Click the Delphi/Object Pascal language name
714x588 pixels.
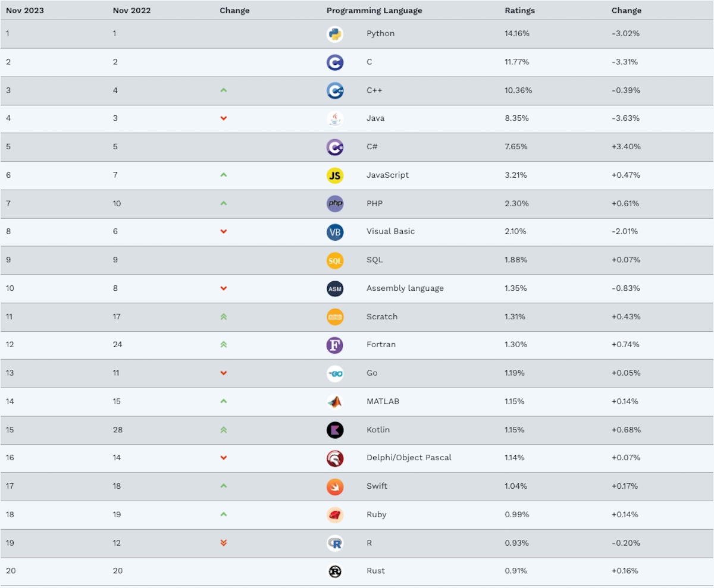tap(409, 458)
